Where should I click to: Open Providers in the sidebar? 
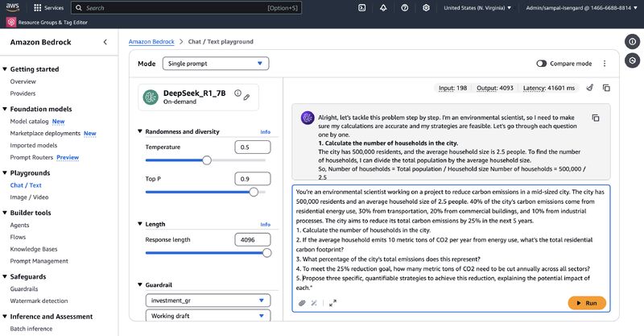click(23, 93)
